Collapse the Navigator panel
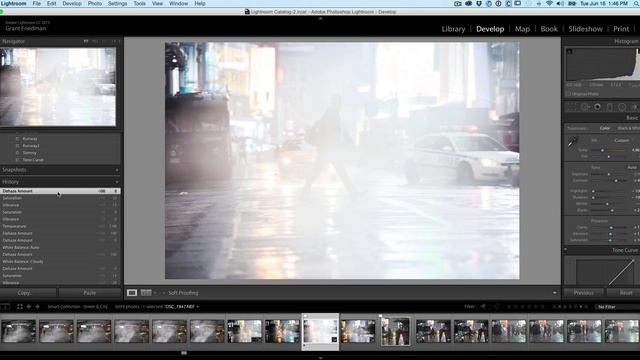 pyautogui.click(x=13, y=41)
